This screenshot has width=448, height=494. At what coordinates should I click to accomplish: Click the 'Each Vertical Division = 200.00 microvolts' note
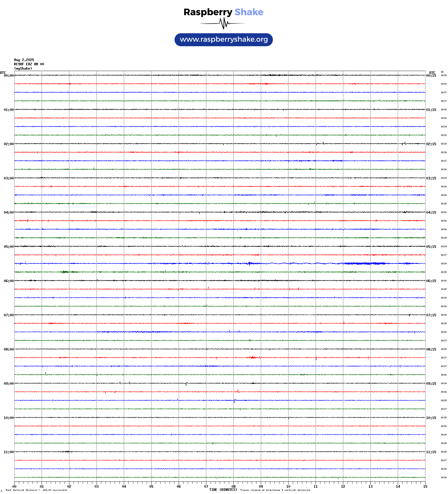pos(36,490)
